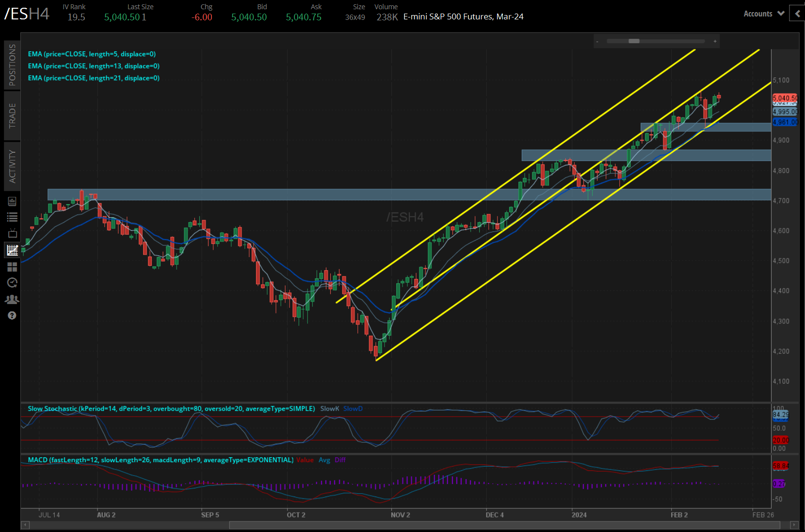Open the POSITIONS tab
Screen dimensions: 805x532
coord(12,64)
